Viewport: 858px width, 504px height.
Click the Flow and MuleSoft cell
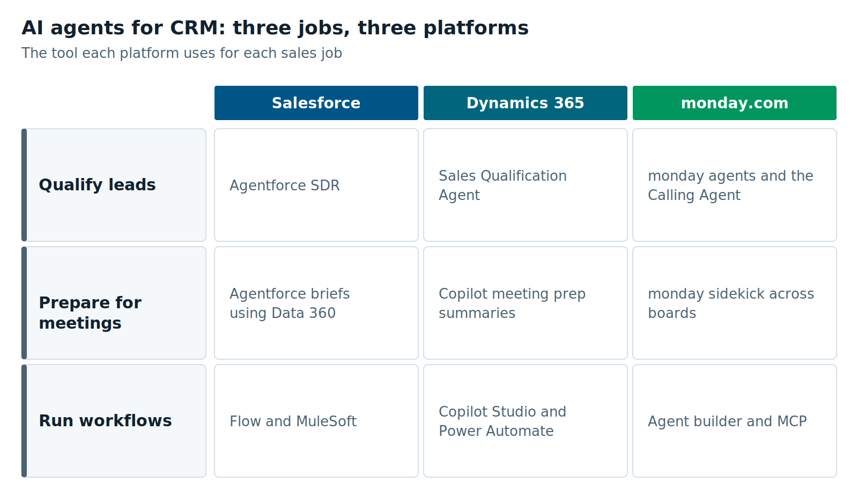(x=316, y=421)
